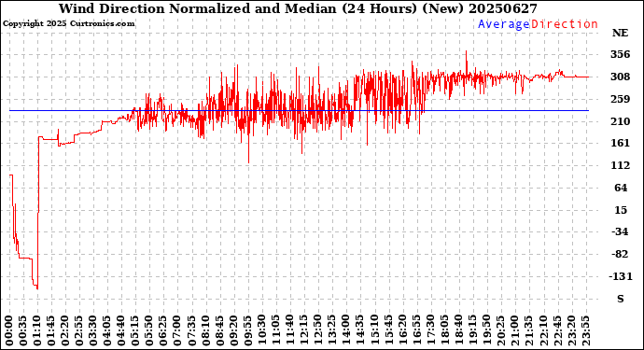Click the 18:05 time label
Image resolution: width=644 pixels, height=350 pixels.
(444, 331)
